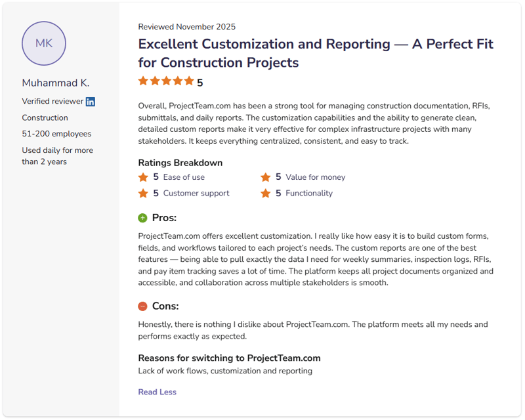Click the Reasons for switching heading
The width and height of the screenshot is (525, 420).
pyautogui.click(x=229, y=358)
